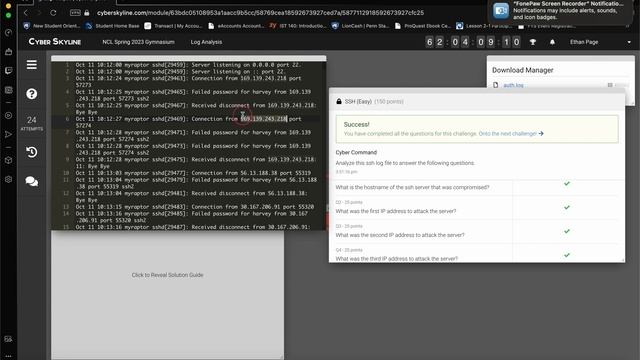Open the Lesson 2-1 bookmark

click(x=484, y=26)
